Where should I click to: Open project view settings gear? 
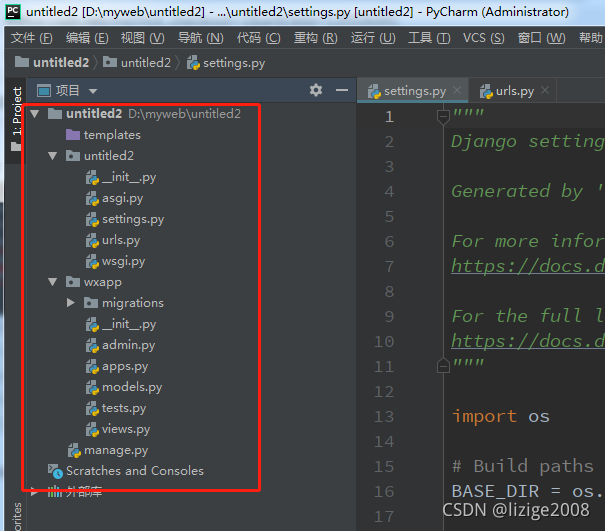(x=316, y=90)
